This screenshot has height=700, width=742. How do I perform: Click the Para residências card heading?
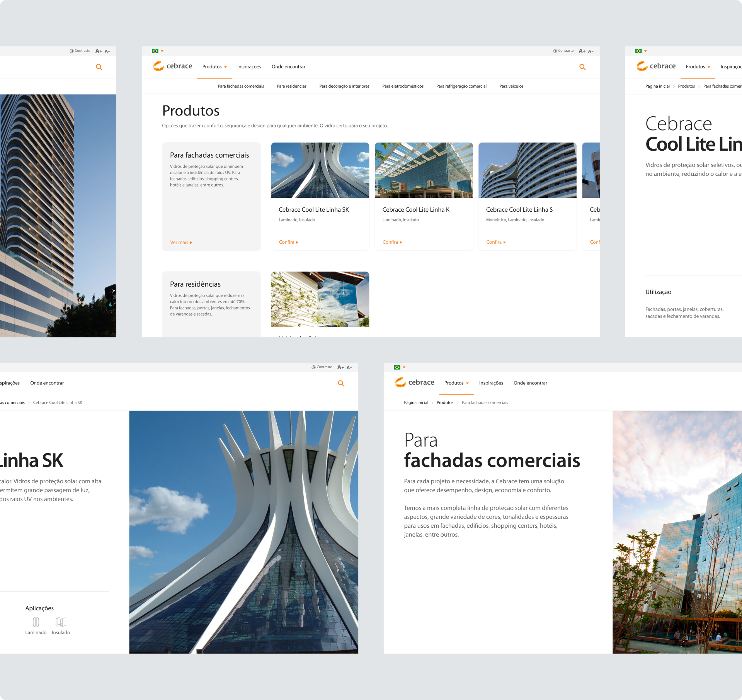(x=195, y=284)
